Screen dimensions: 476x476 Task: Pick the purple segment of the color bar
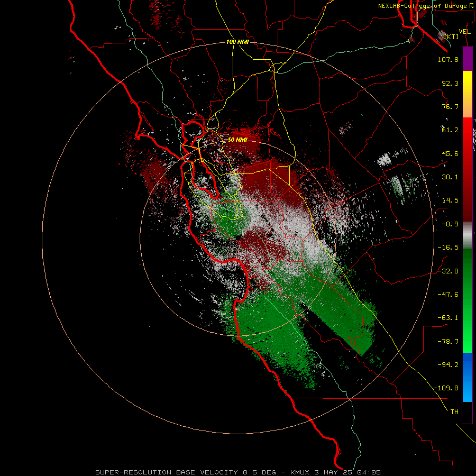point(467,59)
